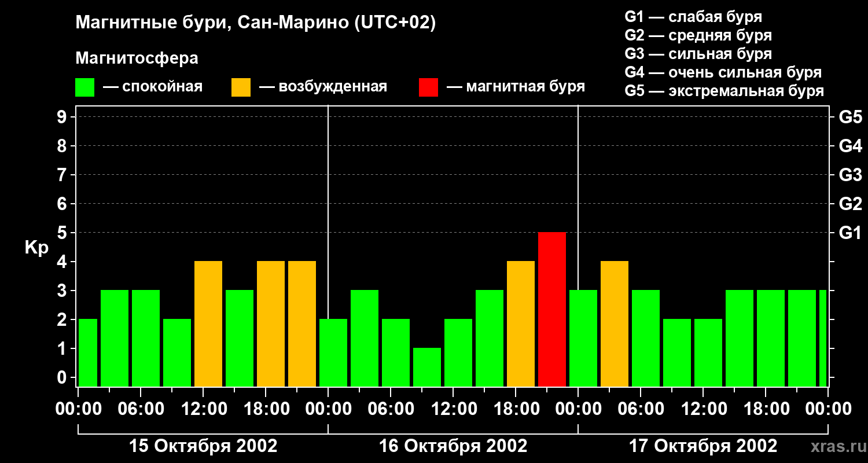Click the "17 Октября 2002" date label
Viewport: 868px width, 463px height.
coord(703,446)
